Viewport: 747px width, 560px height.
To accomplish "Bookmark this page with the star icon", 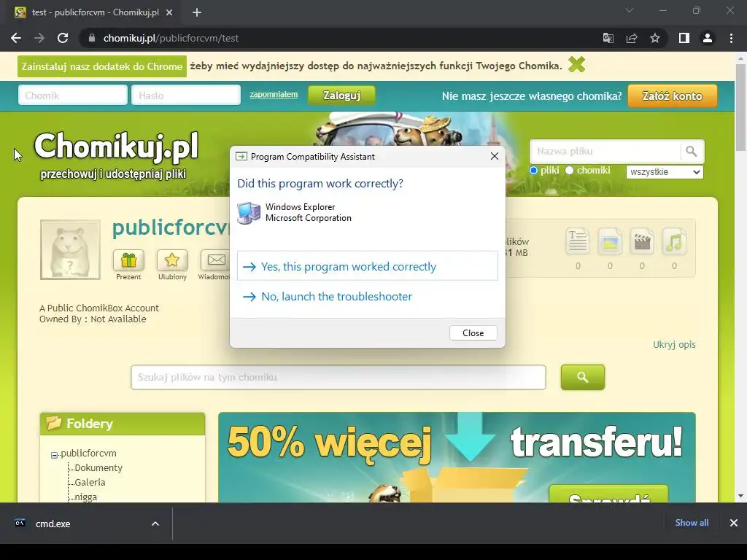I will 655,38.
